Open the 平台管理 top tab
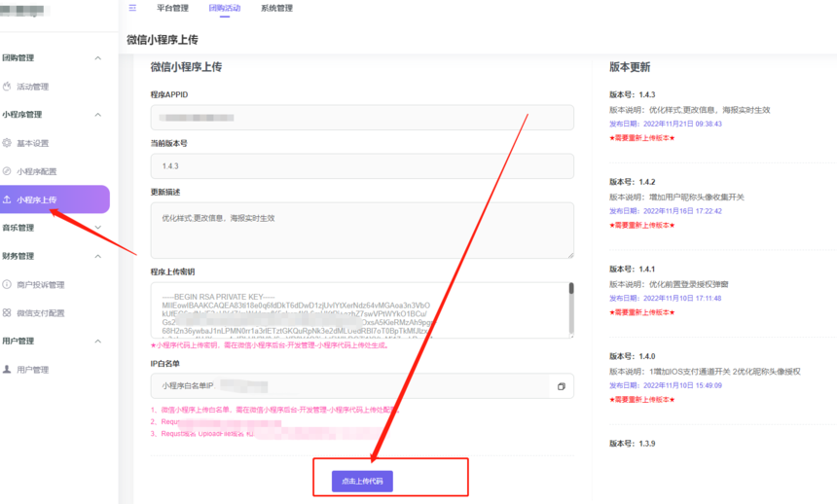This screenshot has height=504, width=837. pyautogui.click(x=172, y=8)
